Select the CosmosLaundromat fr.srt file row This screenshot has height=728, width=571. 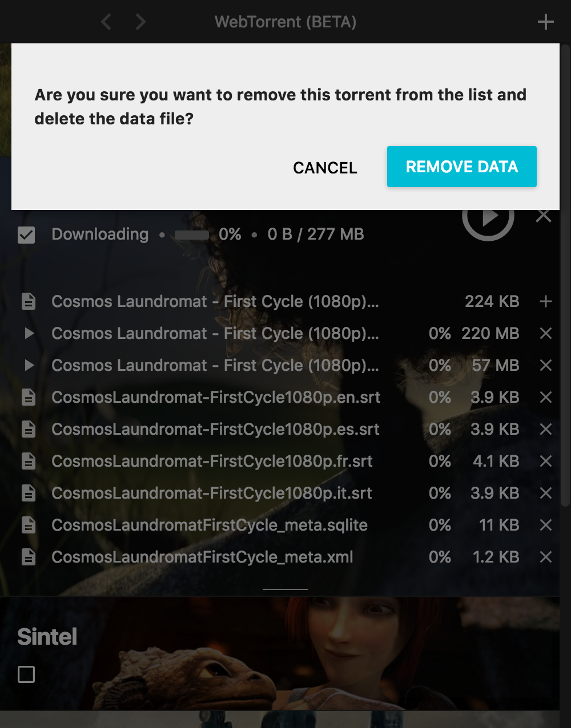click(212, 461)
